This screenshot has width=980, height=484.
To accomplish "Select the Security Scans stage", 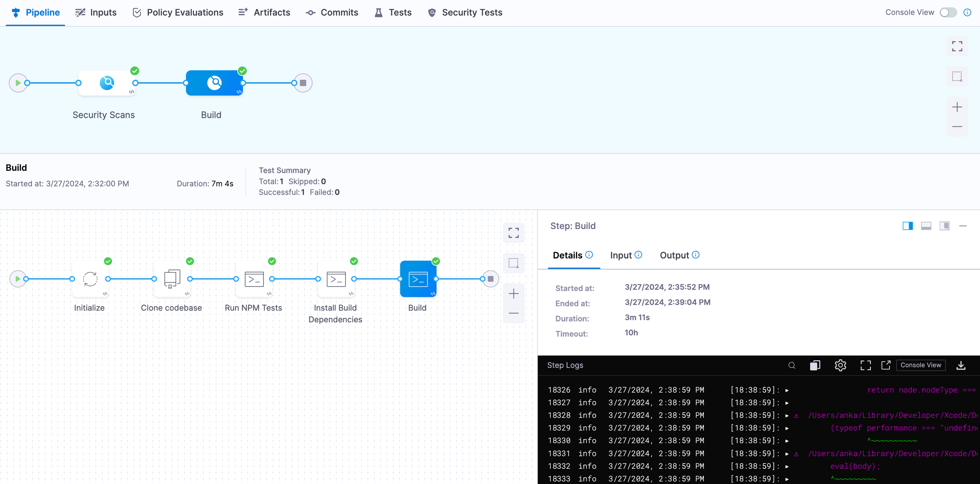I will pyautogui.click(x=107, y=83).
